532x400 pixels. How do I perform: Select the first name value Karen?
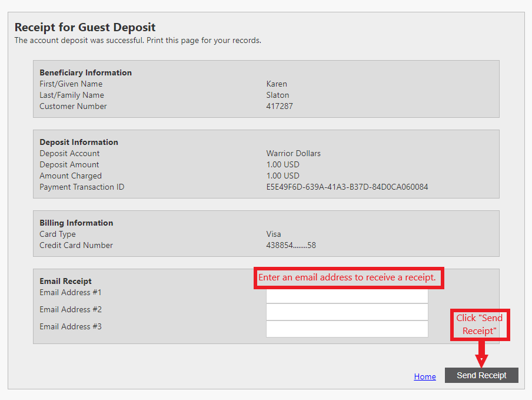click(277, 84)
